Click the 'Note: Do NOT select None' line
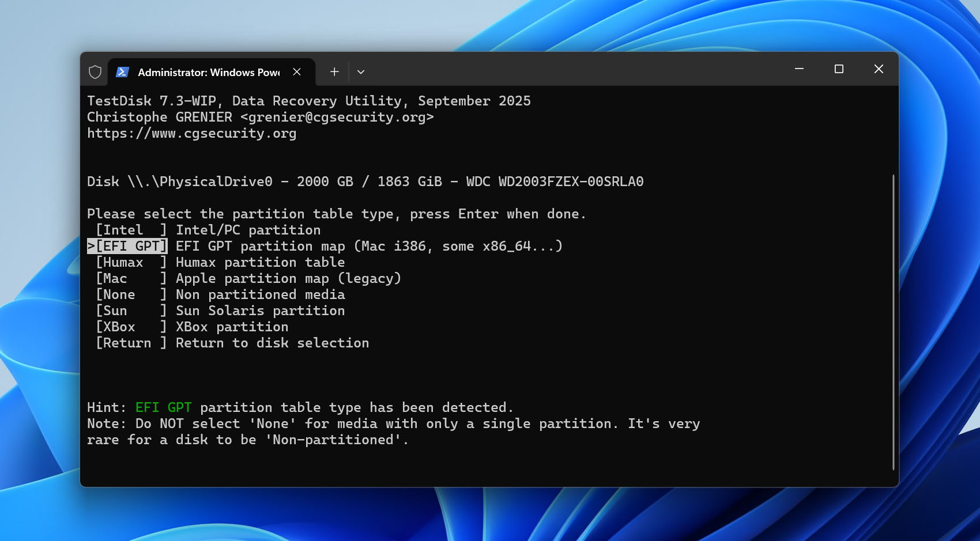 (394, 423)
